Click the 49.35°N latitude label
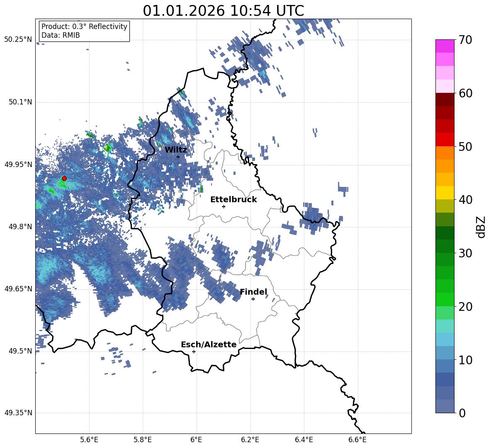The height and width of the screenshot is (448, 491). [x=18, y=413]
